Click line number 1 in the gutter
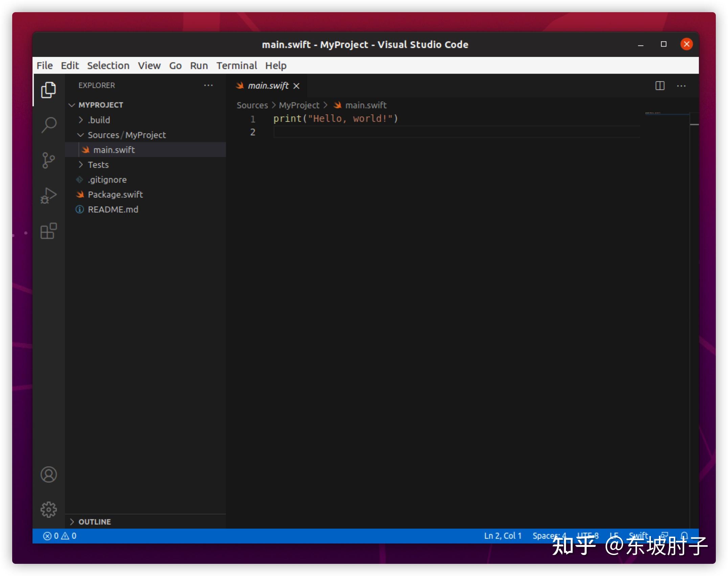Viewport: 728px width, 576px height. coord(253,119)
